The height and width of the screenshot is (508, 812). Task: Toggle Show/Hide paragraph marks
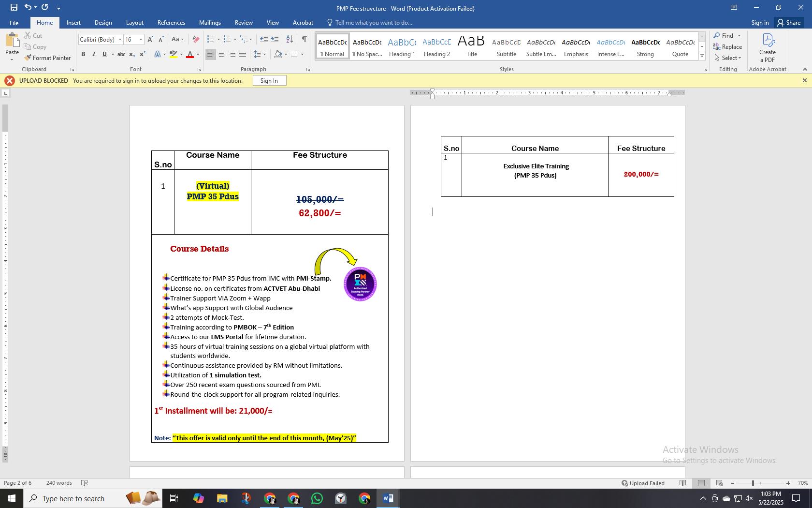click(304, 40)
